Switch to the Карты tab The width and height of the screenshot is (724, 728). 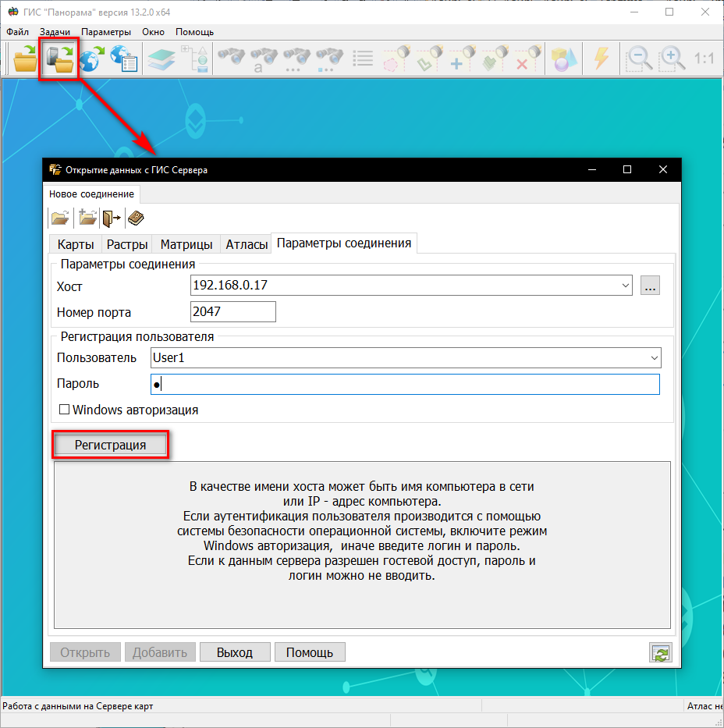(x=76, y=244)
